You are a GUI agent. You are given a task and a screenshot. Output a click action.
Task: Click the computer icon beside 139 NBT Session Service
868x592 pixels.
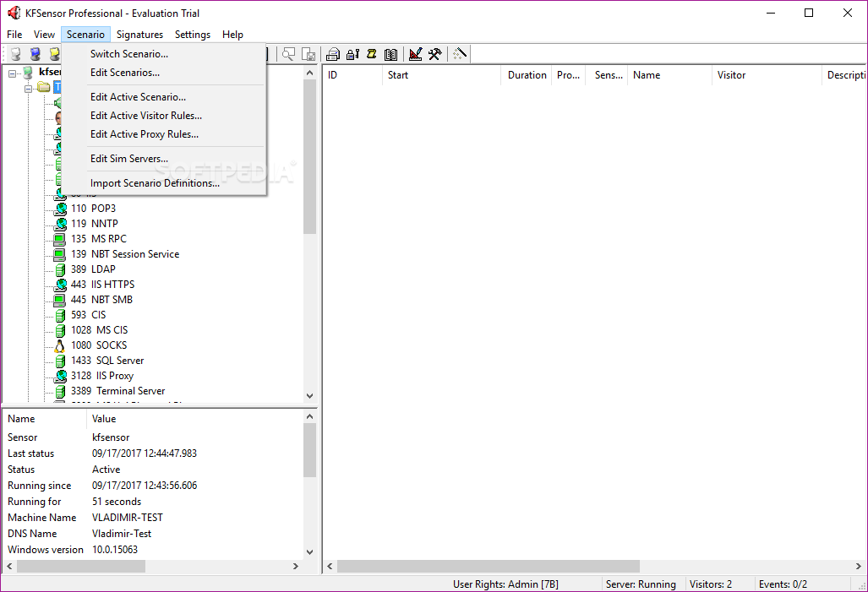tap(59, 254)
